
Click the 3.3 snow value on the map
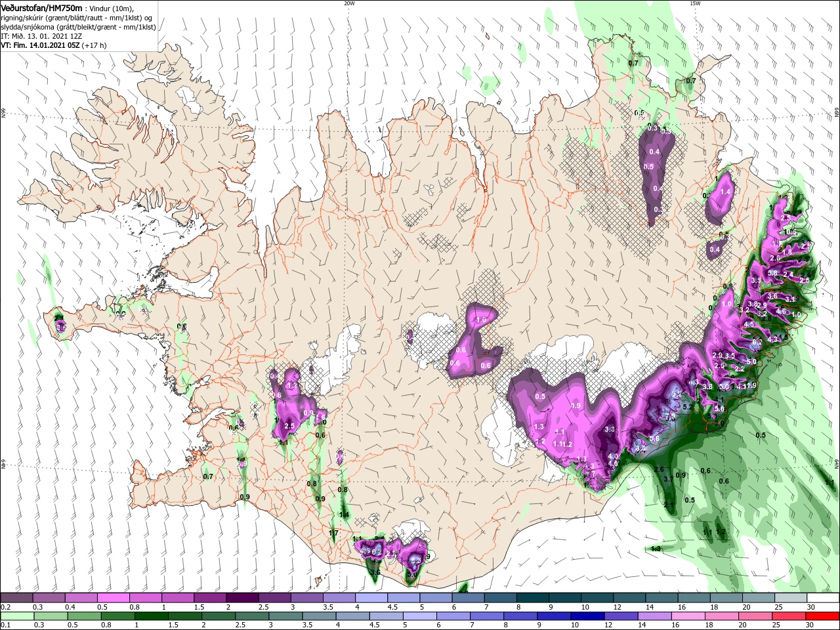pos(609,429)
